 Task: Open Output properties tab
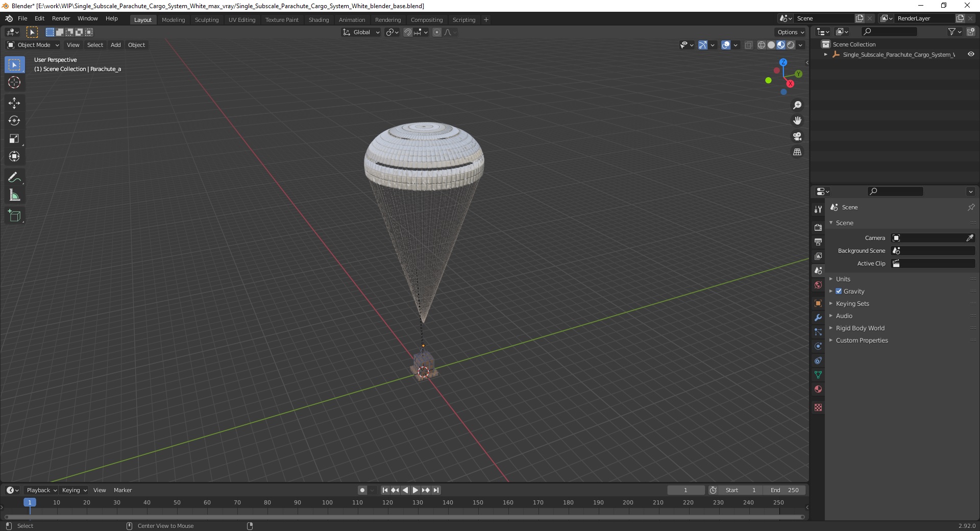pyautogui.click(x=818, y=242)
